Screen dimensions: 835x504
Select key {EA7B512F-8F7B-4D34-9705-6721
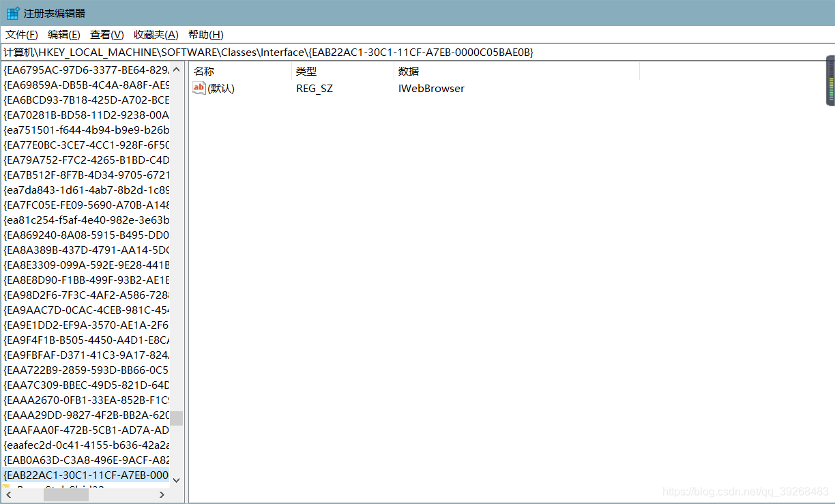[x=86, y=175]
